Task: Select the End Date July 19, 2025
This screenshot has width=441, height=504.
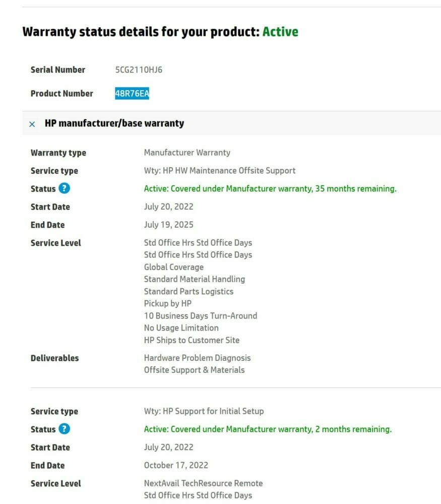Action: 168,225
